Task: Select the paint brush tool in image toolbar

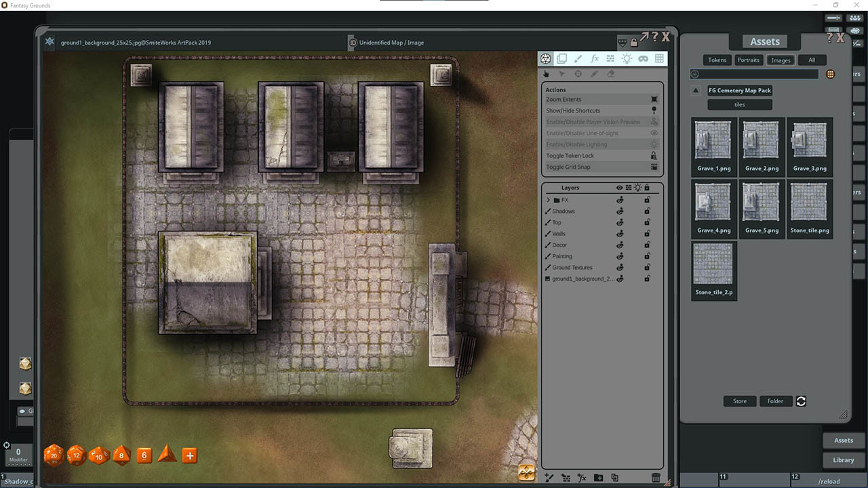Action: pyautogui.click(x=578, y=59)
